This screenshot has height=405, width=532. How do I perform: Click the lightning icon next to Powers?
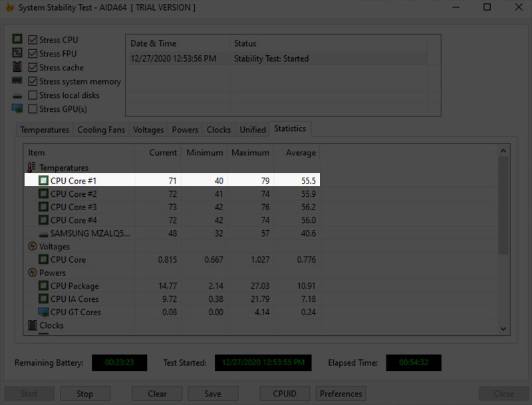coord(32,272)
